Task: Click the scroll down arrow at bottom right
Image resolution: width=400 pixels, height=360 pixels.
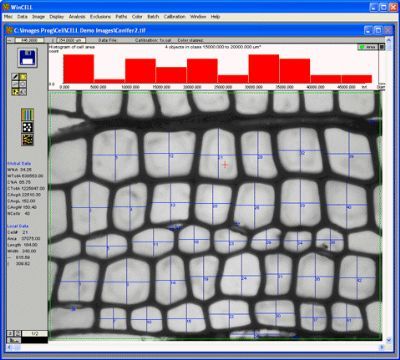Action: pos(389,340)
